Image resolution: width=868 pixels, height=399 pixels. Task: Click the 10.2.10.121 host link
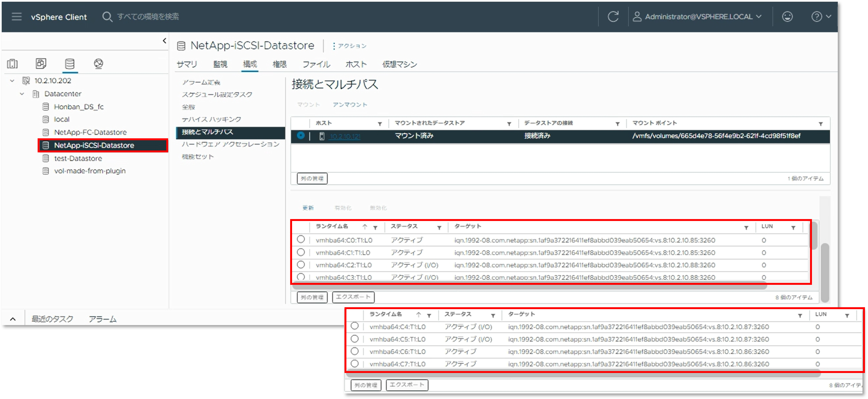tap(345, 136)
